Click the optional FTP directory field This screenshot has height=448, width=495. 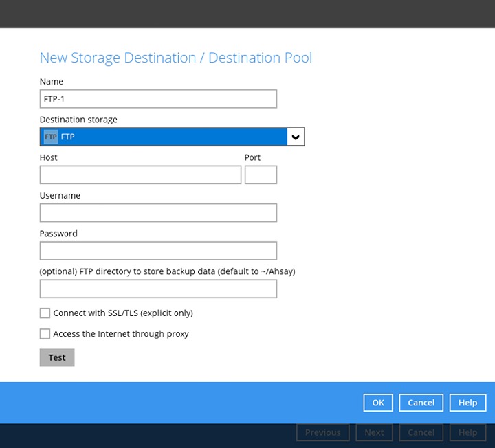click(x=158, y=289)
